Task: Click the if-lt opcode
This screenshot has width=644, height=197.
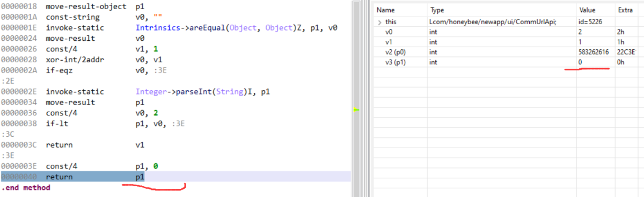Action: tap(57, 123)
